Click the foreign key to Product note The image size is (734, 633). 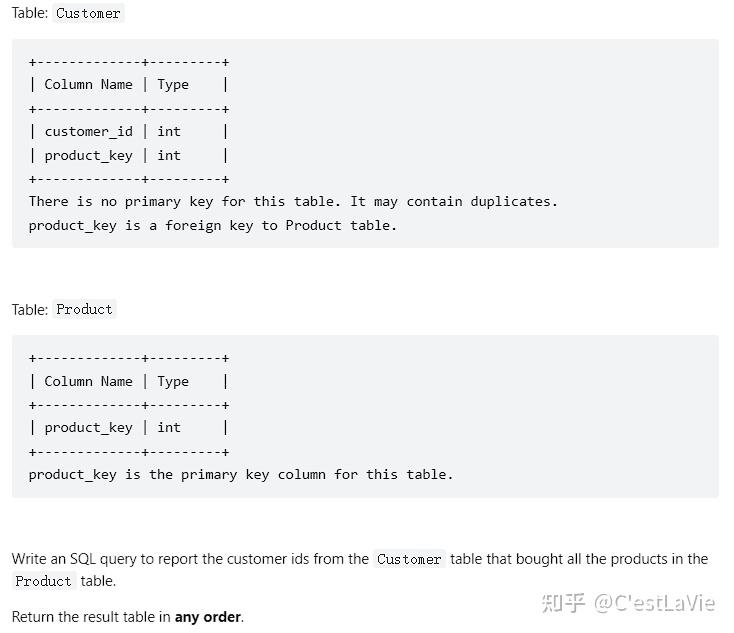(213, 226)
